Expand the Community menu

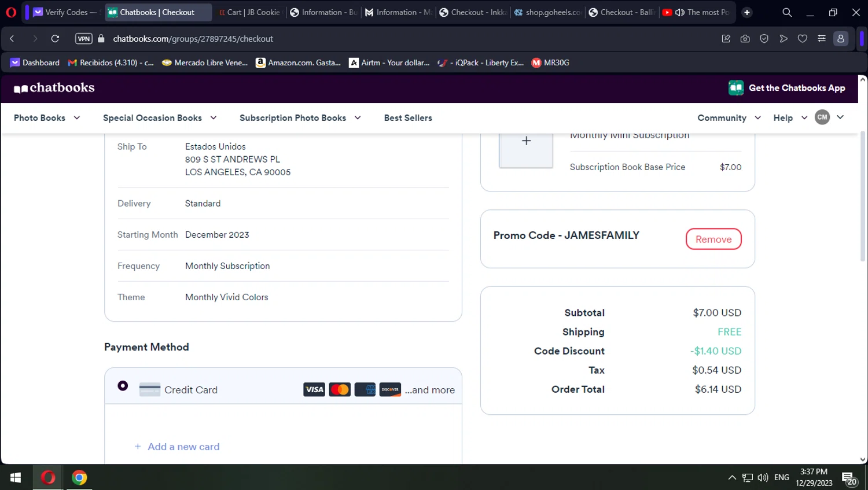tap(729, 118)
